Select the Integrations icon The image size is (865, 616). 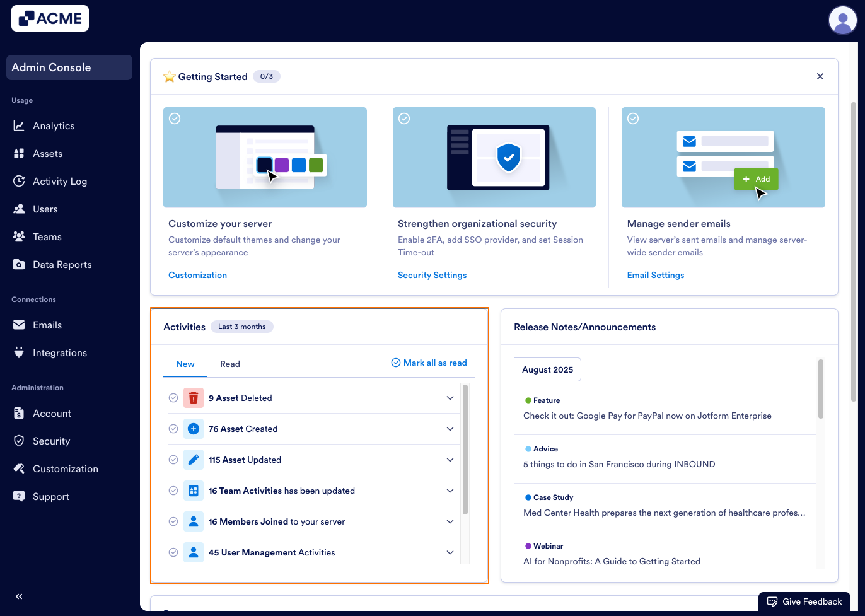pos(19,352)
